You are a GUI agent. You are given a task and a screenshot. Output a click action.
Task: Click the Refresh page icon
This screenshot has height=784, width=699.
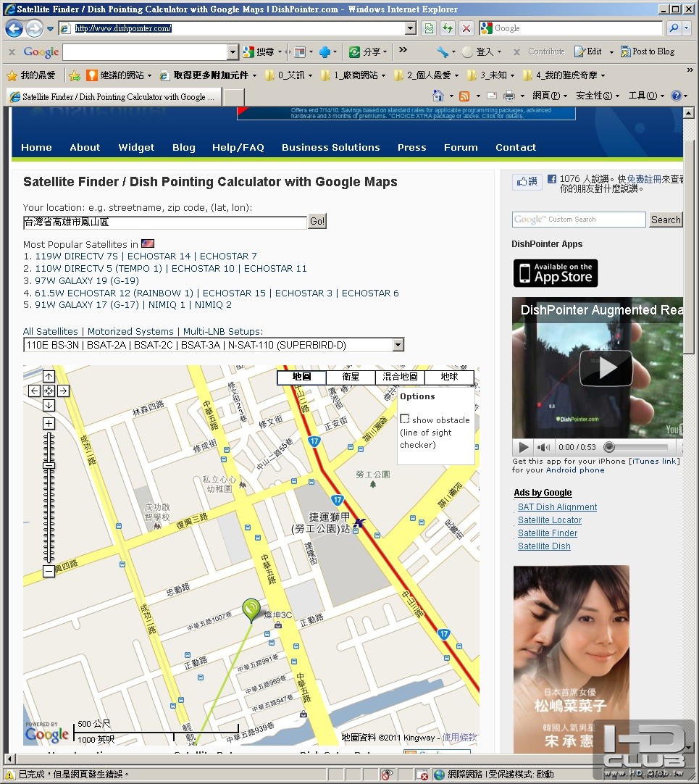coord(448,28)
